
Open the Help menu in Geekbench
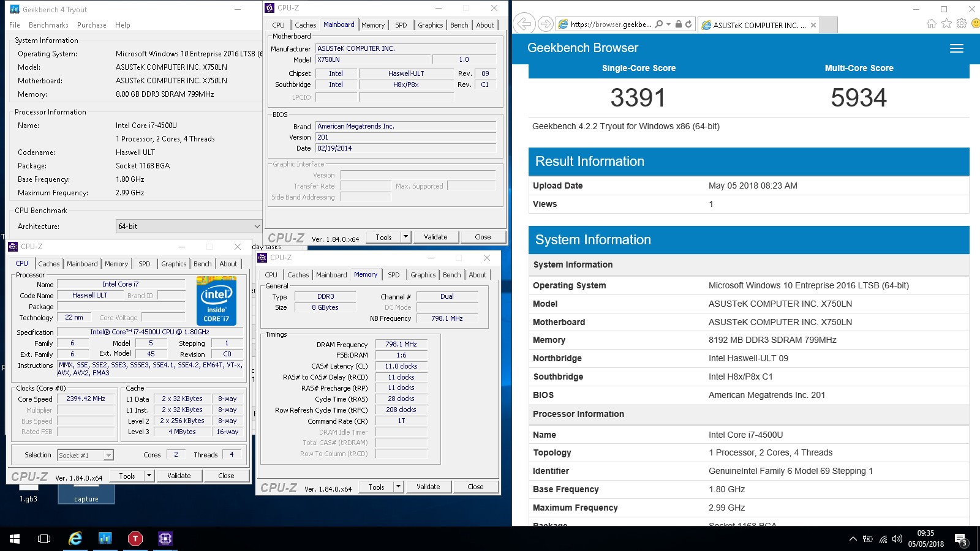[123, 25]
